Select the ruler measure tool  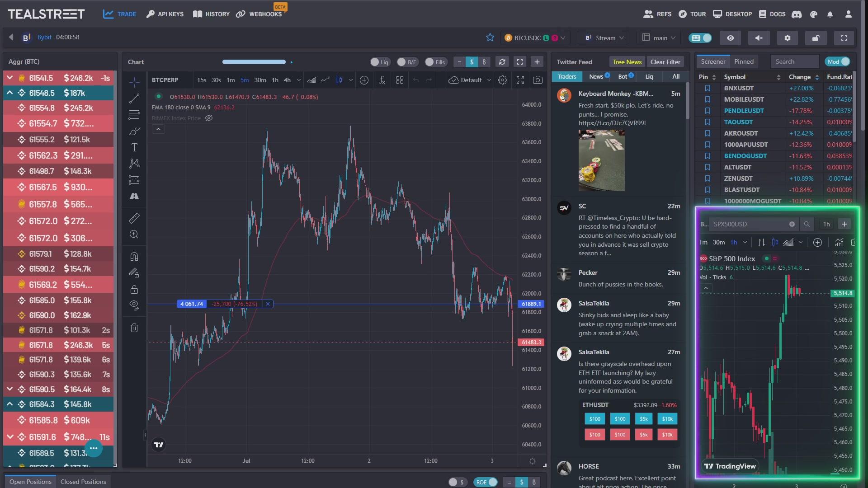point(134,218)
